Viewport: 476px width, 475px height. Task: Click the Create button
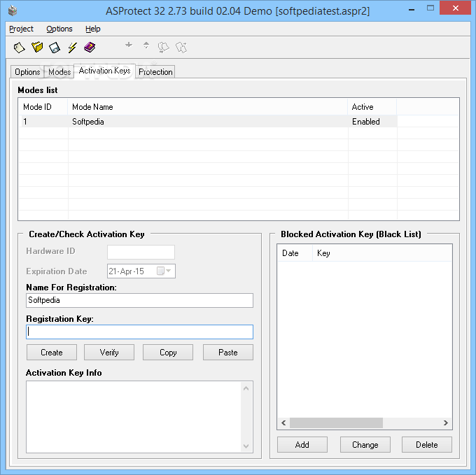[x=52, y=352]
